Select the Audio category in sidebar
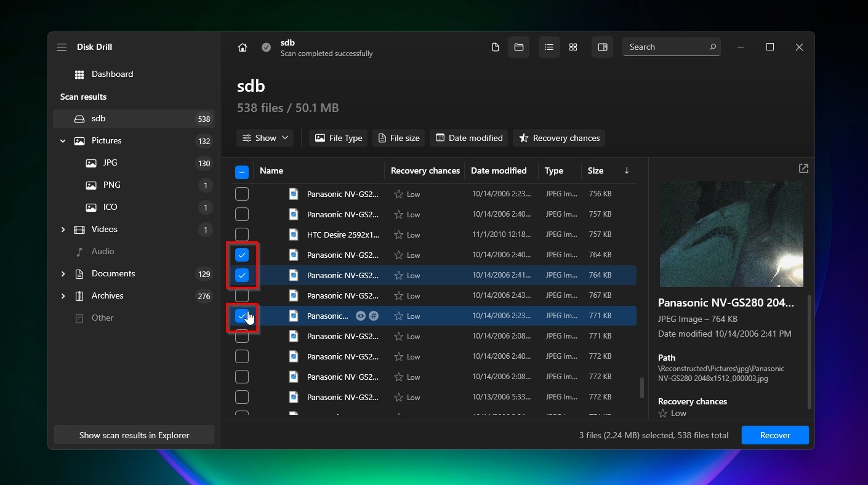Screen dimensions: 868x485 [x=134, y=252]
